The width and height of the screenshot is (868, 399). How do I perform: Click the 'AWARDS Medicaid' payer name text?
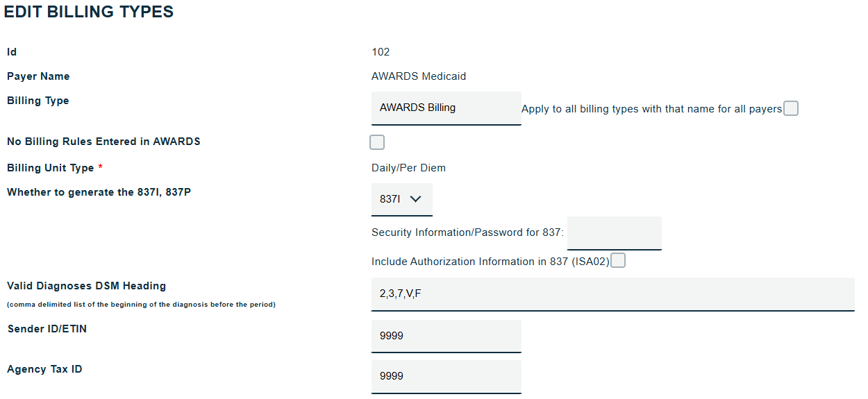pos(419,76)
